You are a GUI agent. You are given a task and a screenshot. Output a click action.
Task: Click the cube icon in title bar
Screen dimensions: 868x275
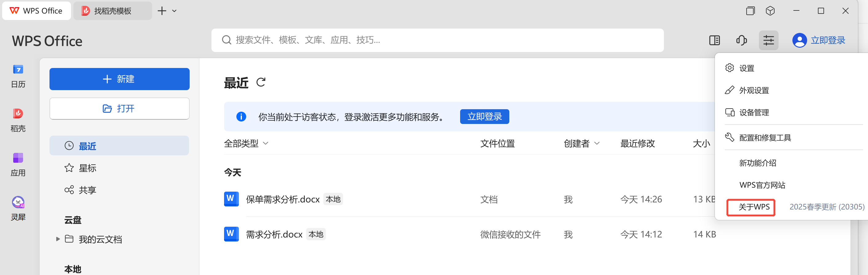(x=770, y=11)
